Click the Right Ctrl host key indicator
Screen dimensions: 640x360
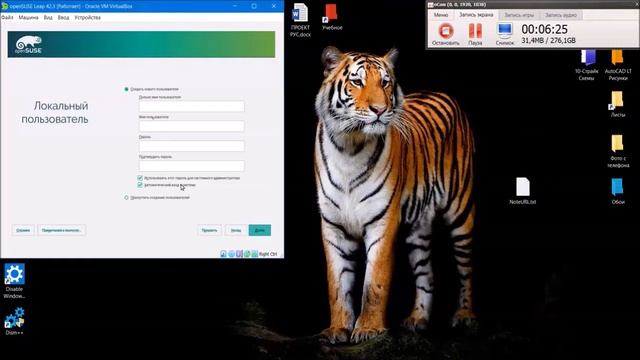[x=268, y=254]
